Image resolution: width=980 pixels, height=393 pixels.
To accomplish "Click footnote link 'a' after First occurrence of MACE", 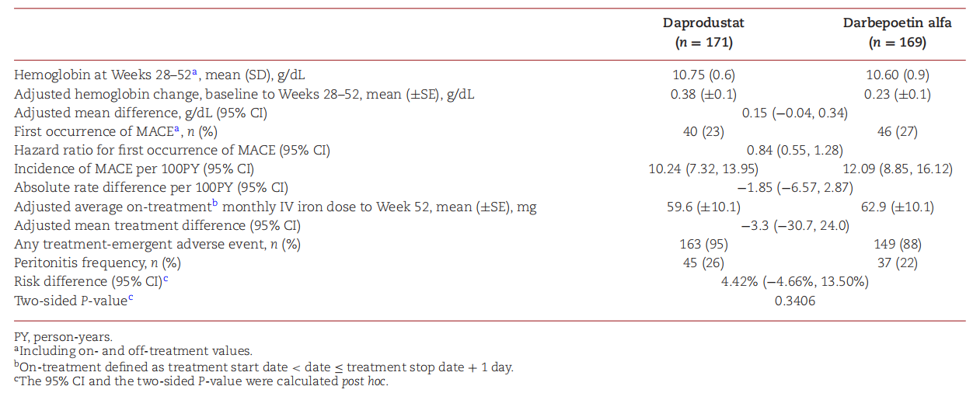I will click(138, 129).
